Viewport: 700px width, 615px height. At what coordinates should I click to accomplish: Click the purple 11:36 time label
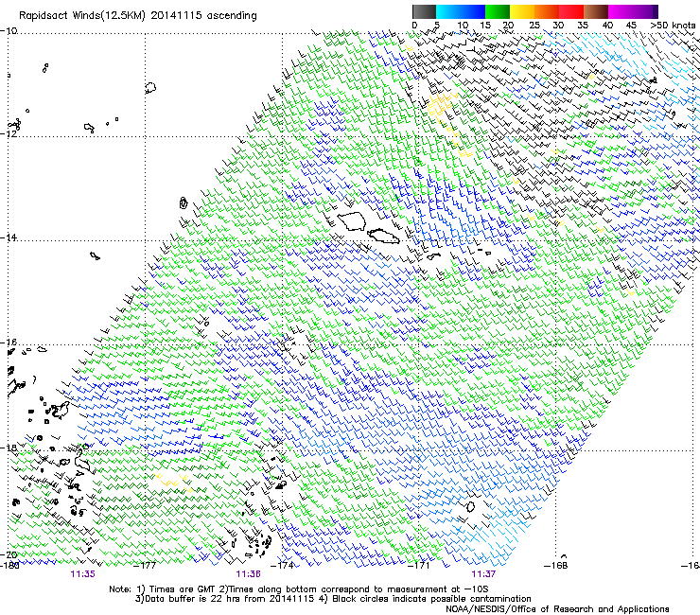click(248, 574)
